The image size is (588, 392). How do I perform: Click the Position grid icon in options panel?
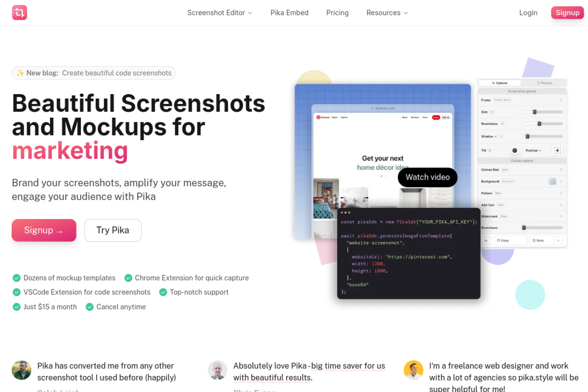557,151
